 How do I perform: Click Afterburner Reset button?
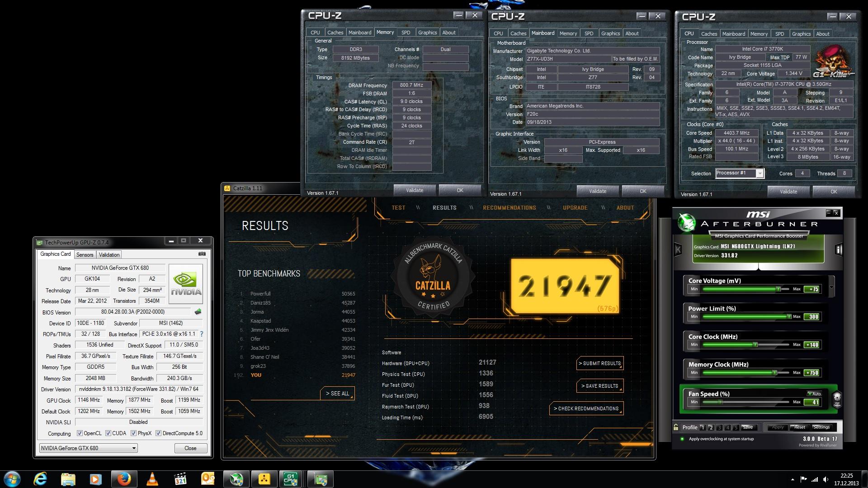(x=799, y=427)
